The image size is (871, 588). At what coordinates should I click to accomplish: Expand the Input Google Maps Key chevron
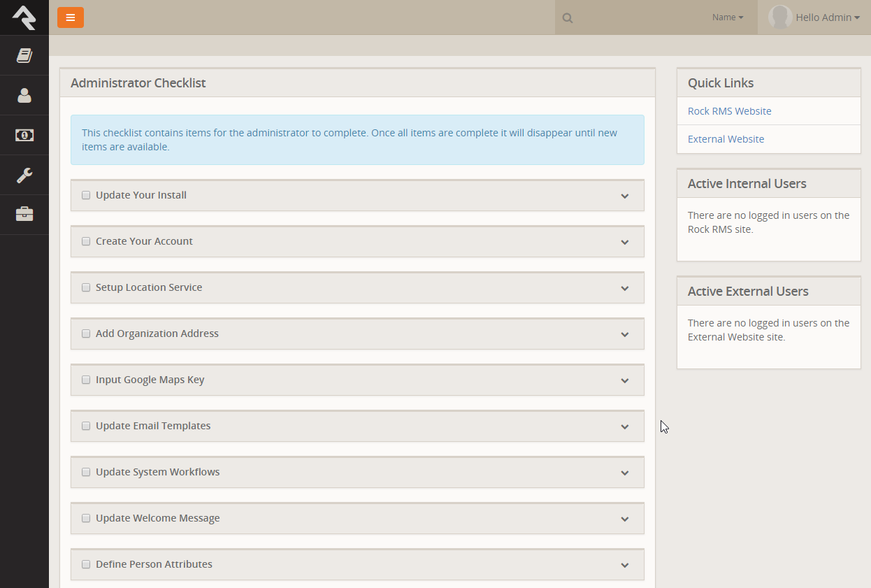click(624, 380)
